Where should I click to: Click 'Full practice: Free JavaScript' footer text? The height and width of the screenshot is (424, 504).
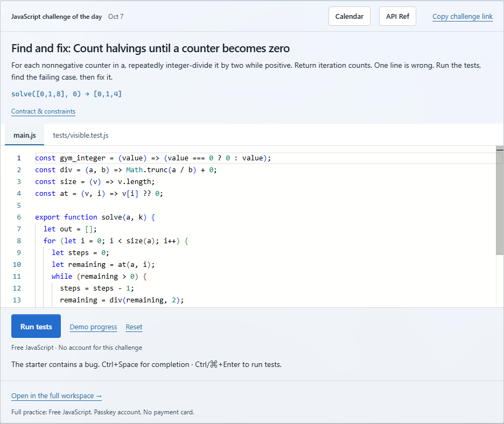click(x=103, y=412)
